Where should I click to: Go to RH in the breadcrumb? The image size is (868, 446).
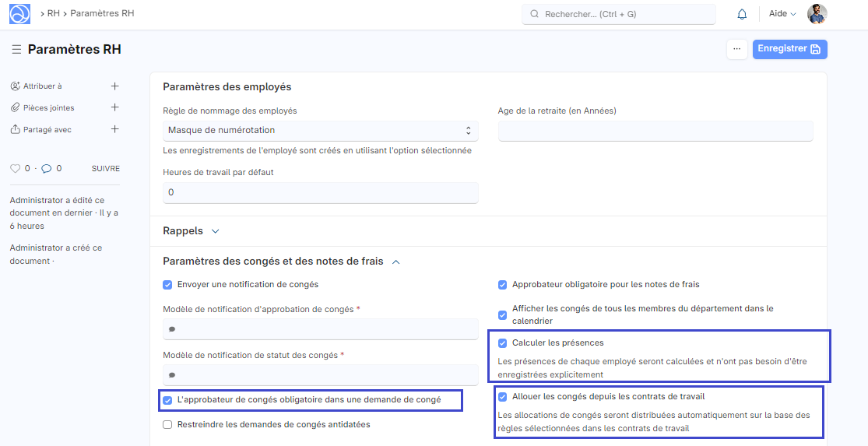coord(53,14)
